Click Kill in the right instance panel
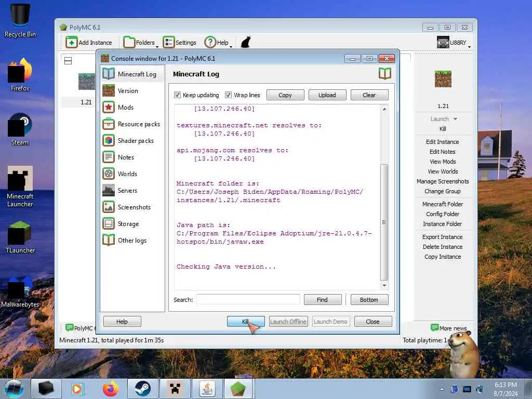 (x=443, y=129)
